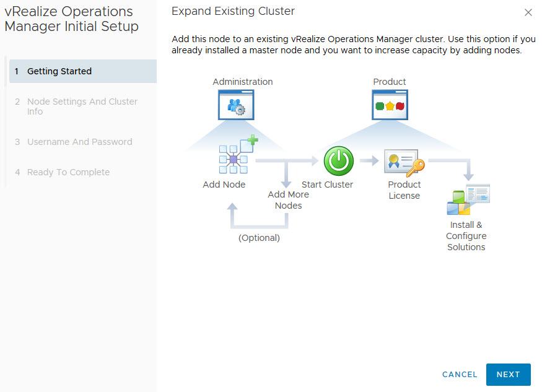Screen dimensions: 542x392
Task: Click the arrow between Start Cluster and Product License
Action: [x=369, y=162]
